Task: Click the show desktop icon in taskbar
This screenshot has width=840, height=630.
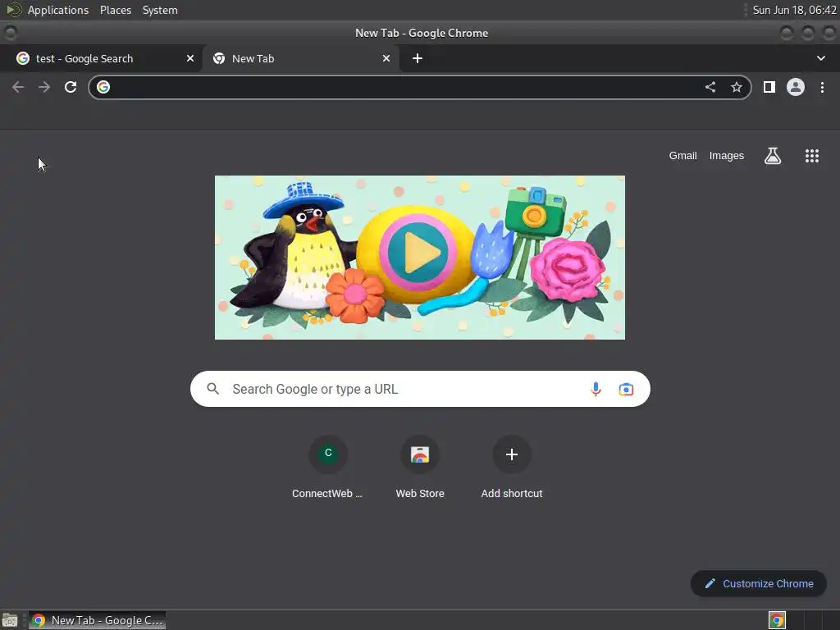Action: pyautogui.click(x=10, y=620)
